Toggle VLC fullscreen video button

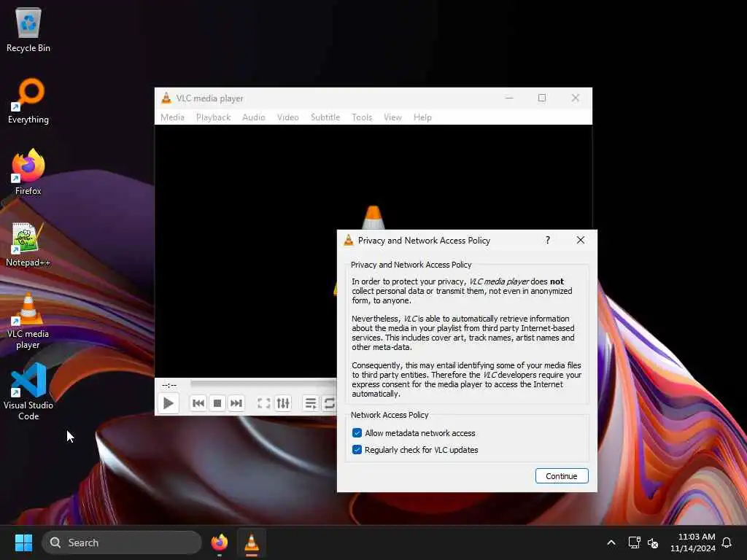click(264, 403)
